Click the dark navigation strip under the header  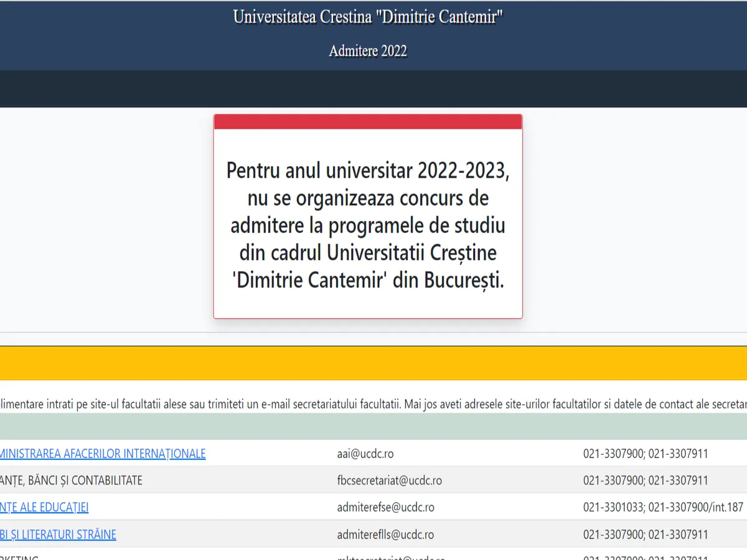374,89
